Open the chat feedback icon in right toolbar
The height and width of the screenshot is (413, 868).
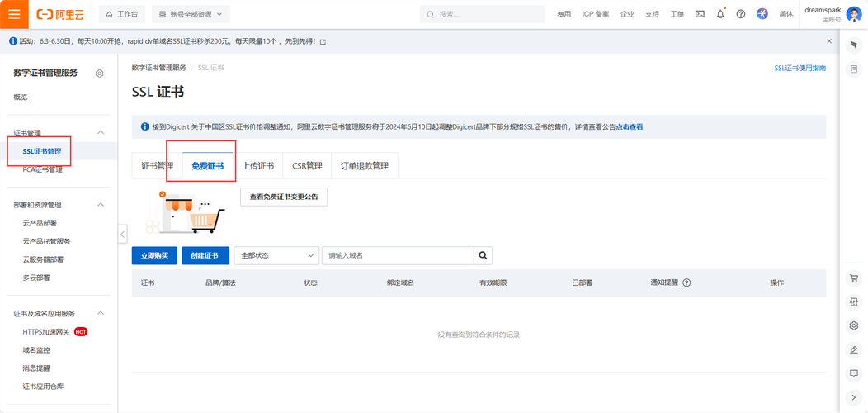[854, 373]
